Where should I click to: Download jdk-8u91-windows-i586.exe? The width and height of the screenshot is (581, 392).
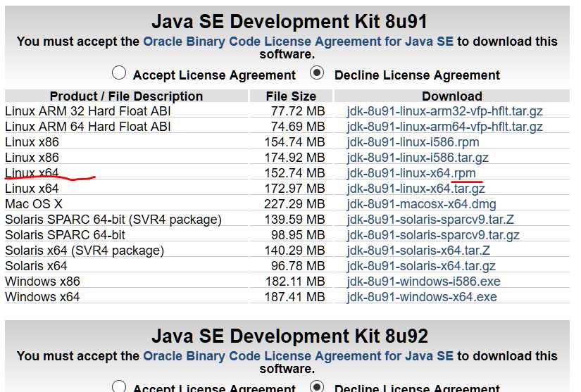coord(423,282)
